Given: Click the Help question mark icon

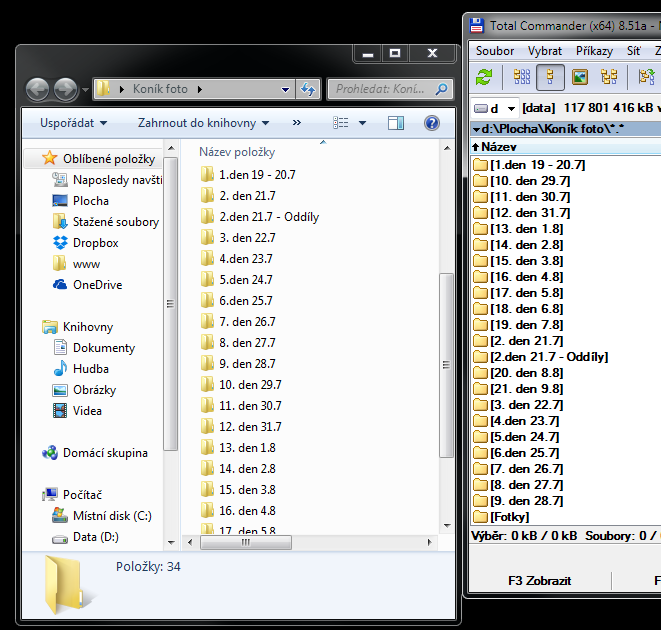Looking at the screenshot, I should [432, 123].
